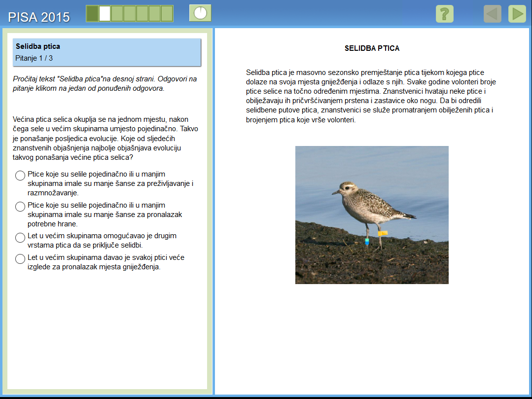
Task: Click the PISA 2015 title
Action: coord(39,17)
